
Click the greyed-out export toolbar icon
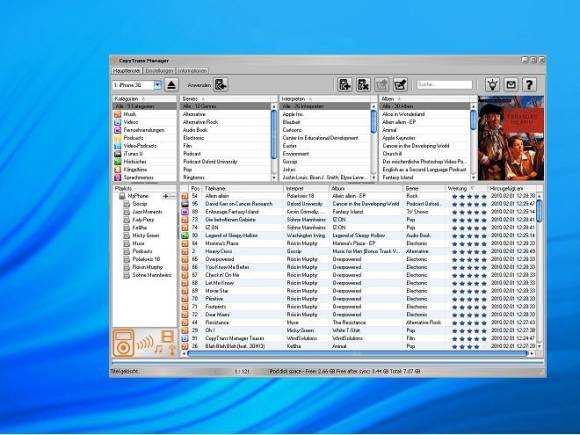pos(381,85)
